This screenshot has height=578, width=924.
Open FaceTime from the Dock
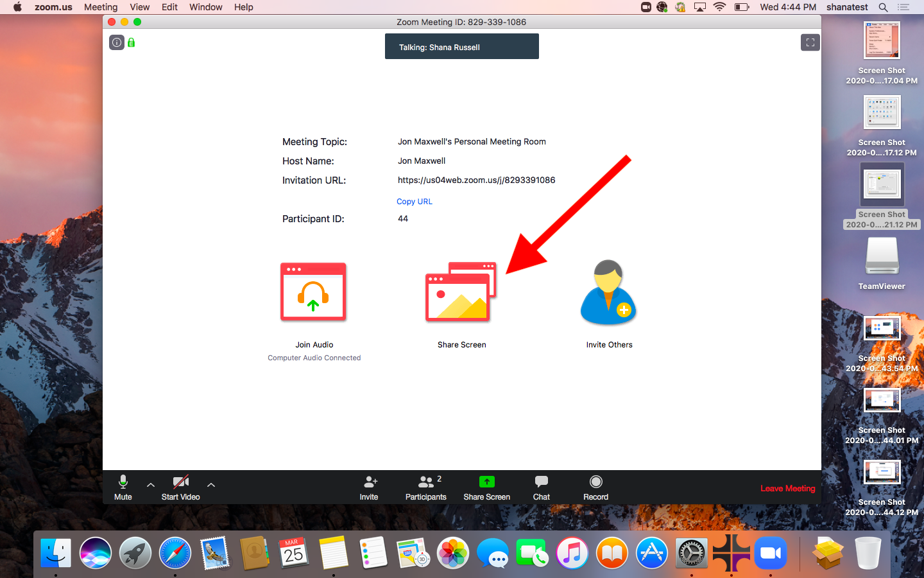click(x=532, y=552)
